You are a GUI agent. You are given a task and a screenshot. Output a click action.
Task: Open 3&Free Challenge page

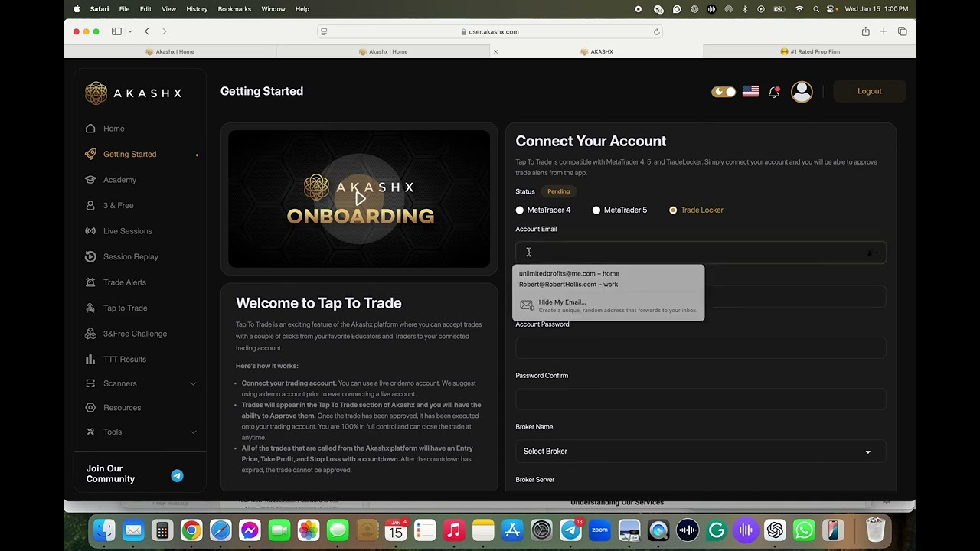pos(135,334)
